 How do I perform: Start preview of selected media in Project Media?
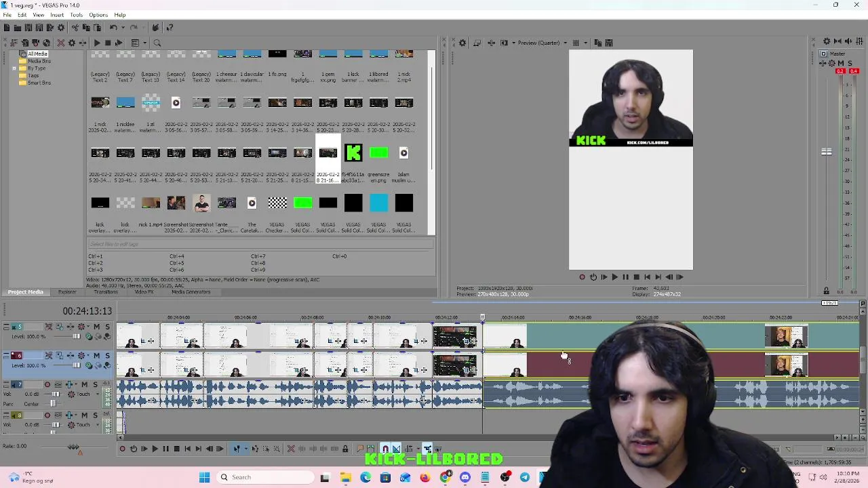point(97,43)
